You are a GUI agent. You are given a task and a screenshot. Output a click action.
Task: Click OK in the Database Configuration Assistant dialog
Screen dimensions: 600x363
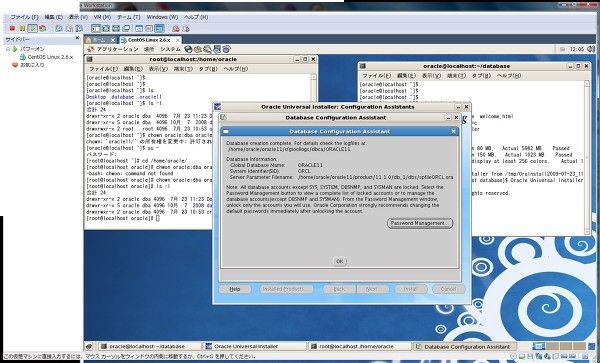click(339, 261)
